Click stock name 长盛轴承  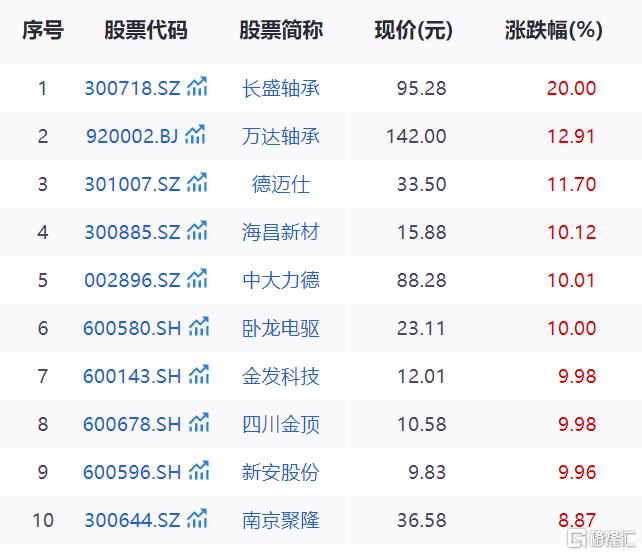click(x=281, y=88)
